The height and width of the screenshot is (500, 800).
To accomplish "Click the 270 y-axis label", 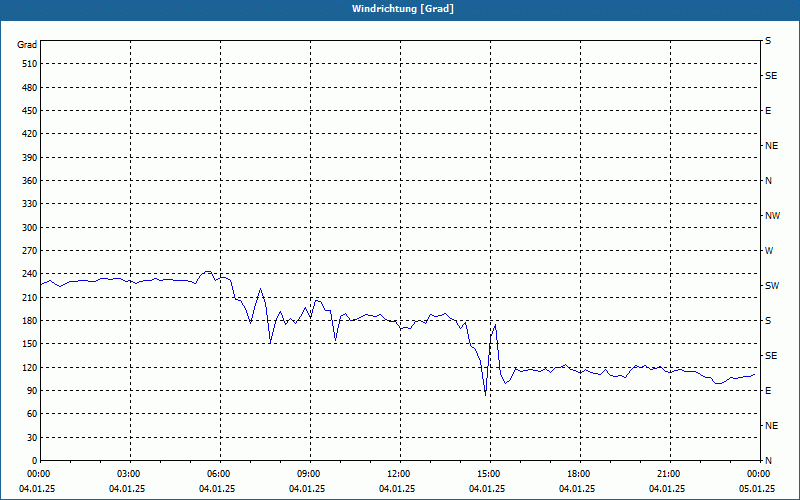I will [x=30, y=251].
